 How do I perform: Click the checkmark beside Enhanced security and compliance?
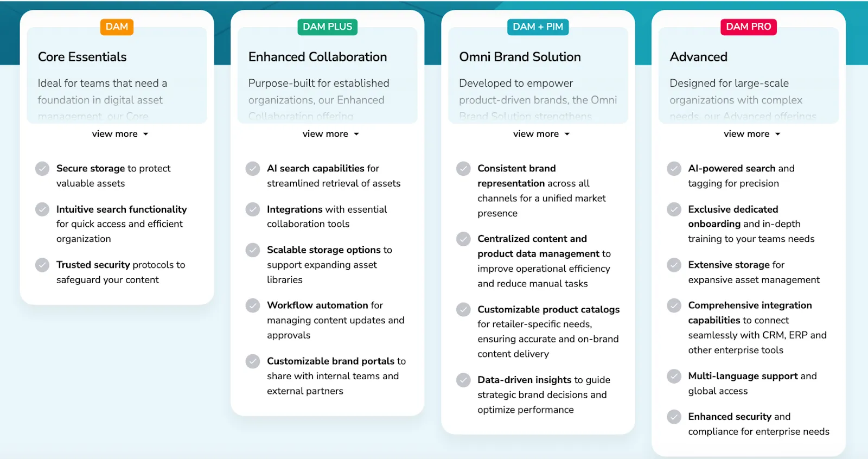[x=674, y=417]
